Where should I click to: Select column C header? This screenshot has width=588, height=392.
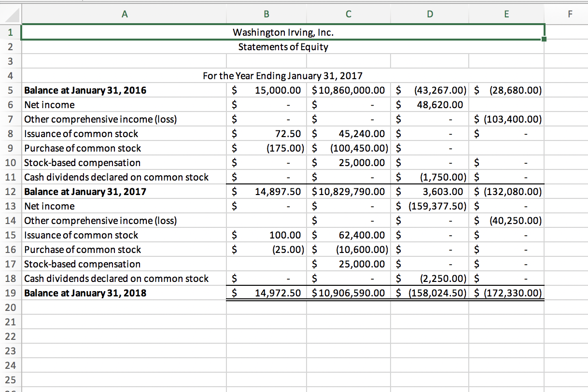click(x=349, y=14)
